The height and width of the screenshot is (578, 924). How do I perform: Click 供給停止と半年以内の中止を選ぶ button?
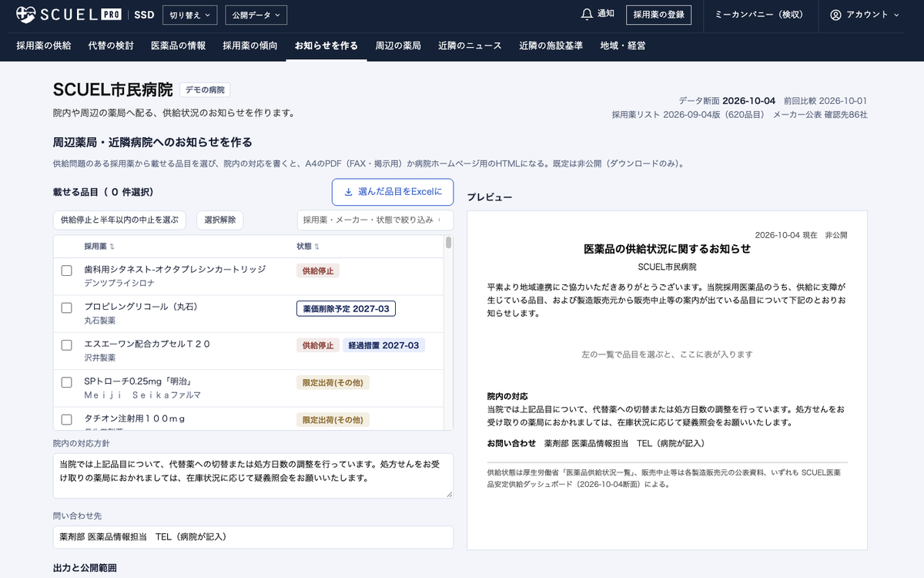119,220
